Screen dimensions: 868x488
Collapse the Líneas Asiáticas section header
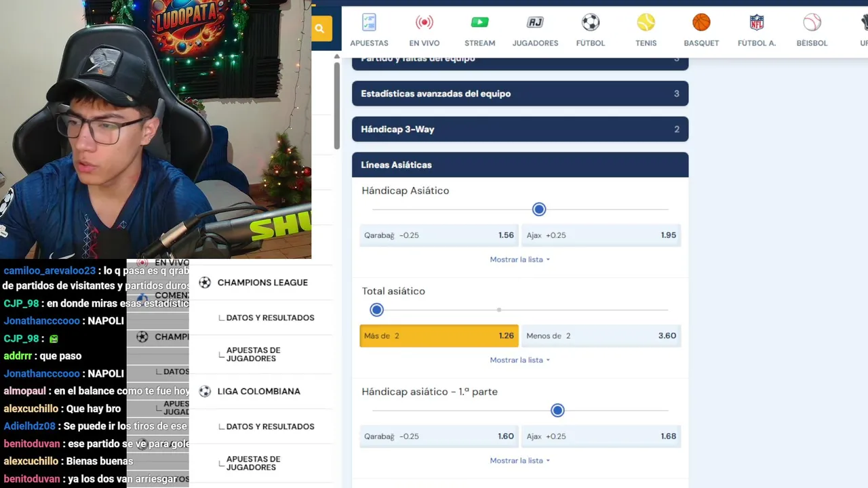tap(520, 165)
